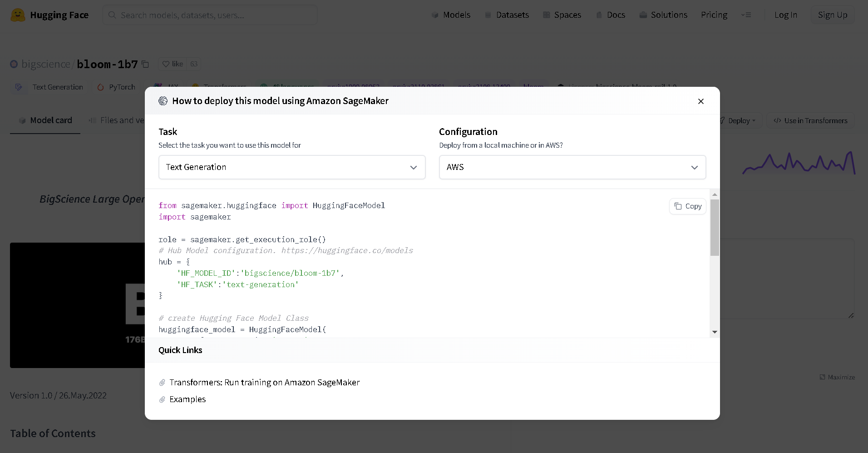Click the scroll down arrow of code box
This screenshot has height=453, width=868.
click(715, 332)
